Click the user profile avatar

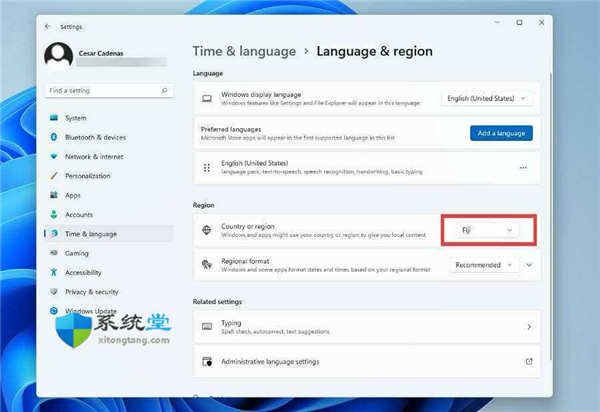(x=59, y=56)
